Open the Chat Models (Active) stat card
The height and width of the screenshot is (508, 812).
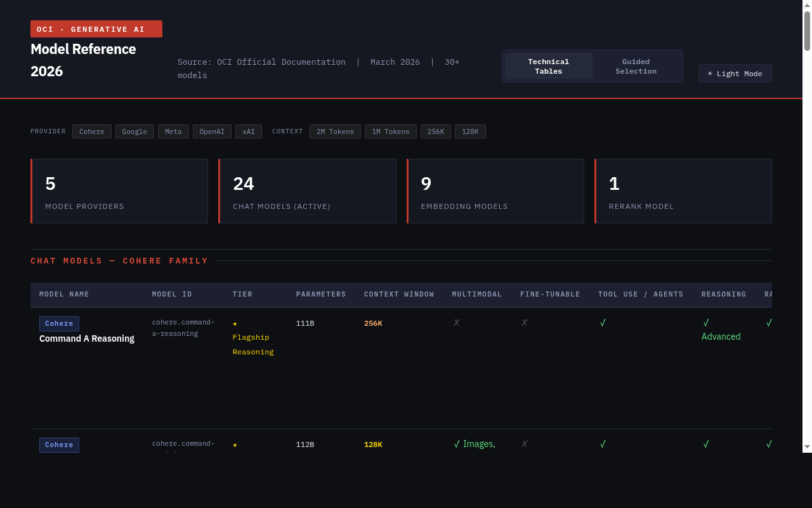307,191
